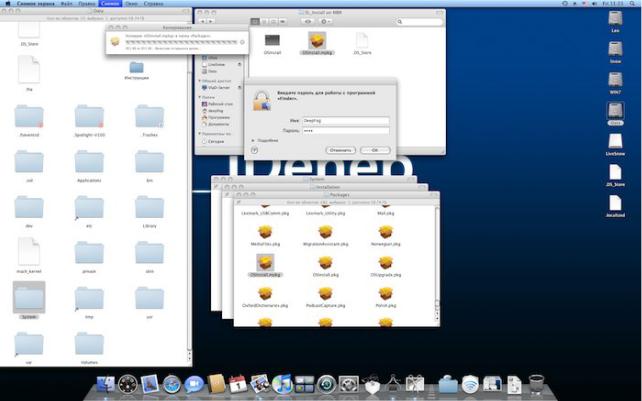Open the Справка menu

[x=154, y=3]
